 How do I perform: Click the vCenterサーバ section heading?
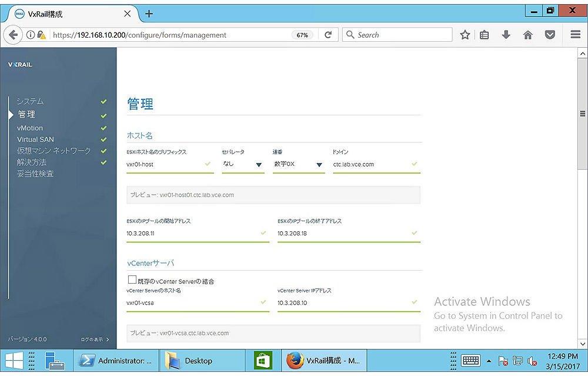click(x=151, y=263)
